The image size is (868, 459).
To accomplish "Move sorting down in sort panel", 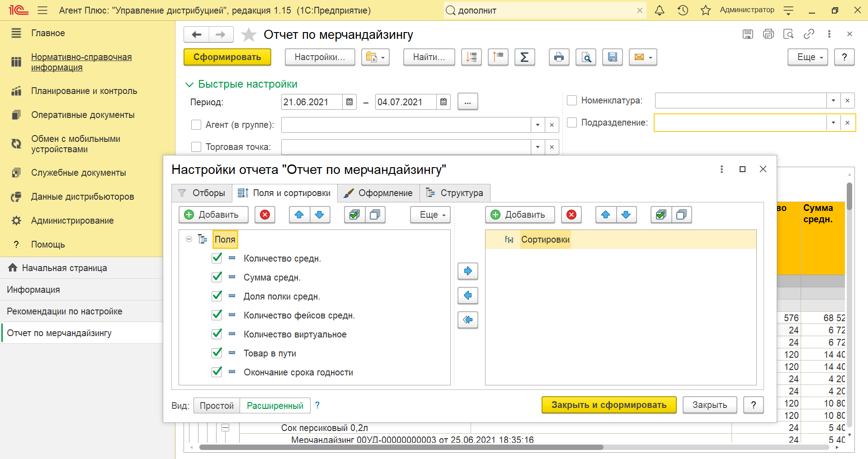I will coord(626,215).
